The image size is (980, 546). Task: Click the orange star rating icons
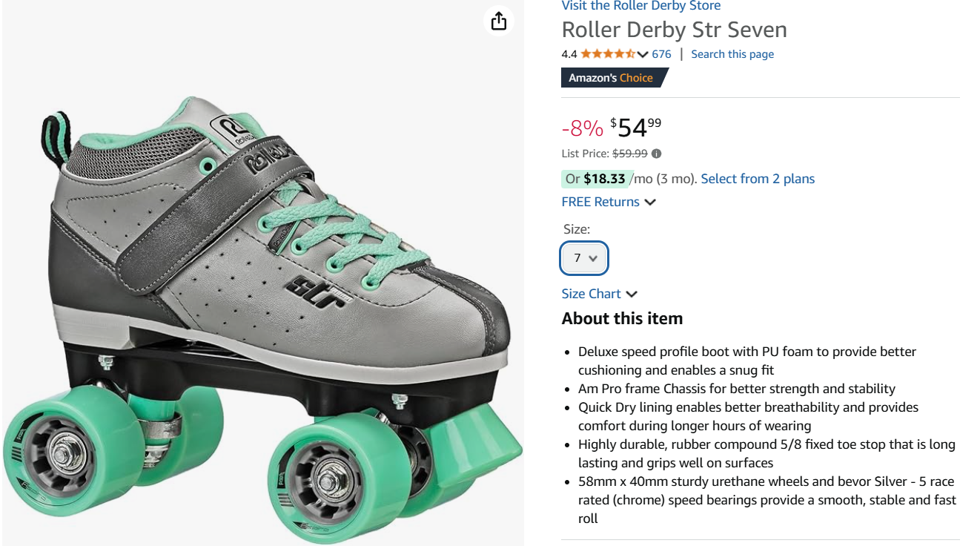pyautogui.click(x=607, y=54)
